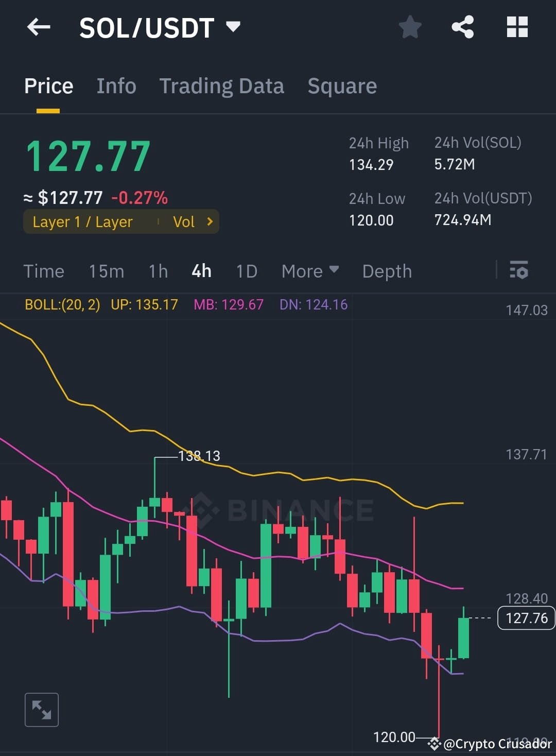Share the SOL/USDT chart
This screenshot has width=556, height=756.
click(463, 27)
